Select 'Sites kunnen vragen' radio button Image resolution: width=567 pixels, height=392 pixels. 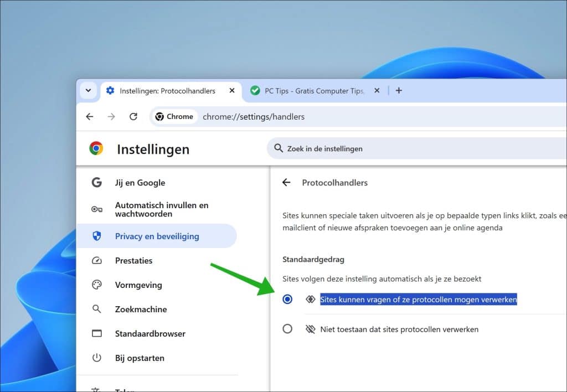point(287,299)
